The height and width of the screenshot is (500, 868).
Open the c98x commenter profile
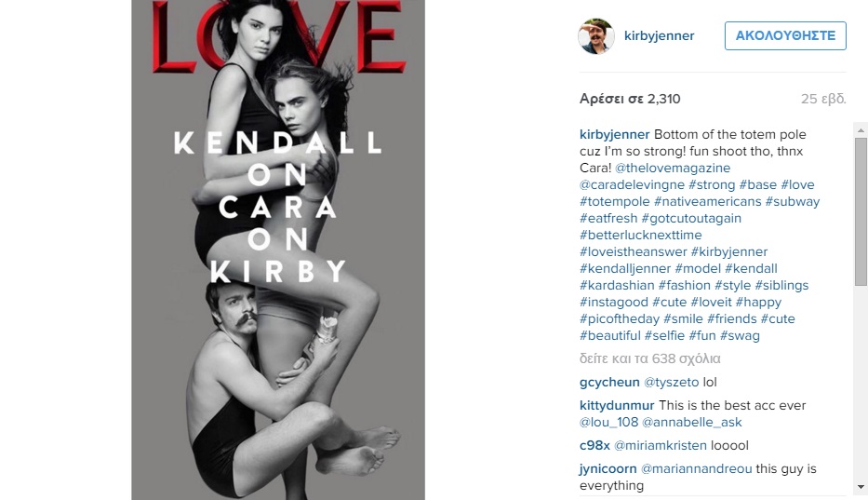tap(594, 446)
